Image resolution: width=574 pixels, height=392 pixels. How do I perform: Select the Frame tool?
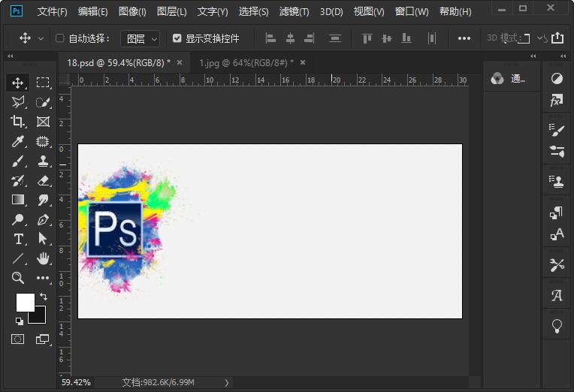[x=43, y=122]
